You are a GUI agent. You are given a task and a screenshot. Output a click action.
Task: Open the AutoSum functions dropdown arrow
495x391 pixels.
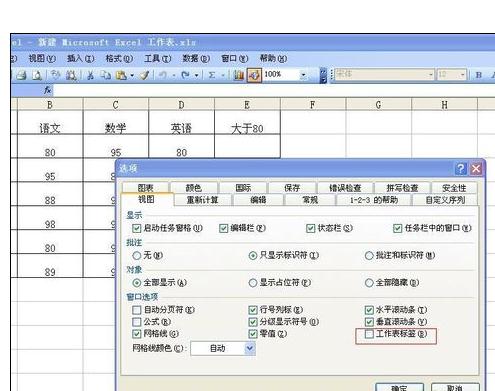tap(223, 76)
